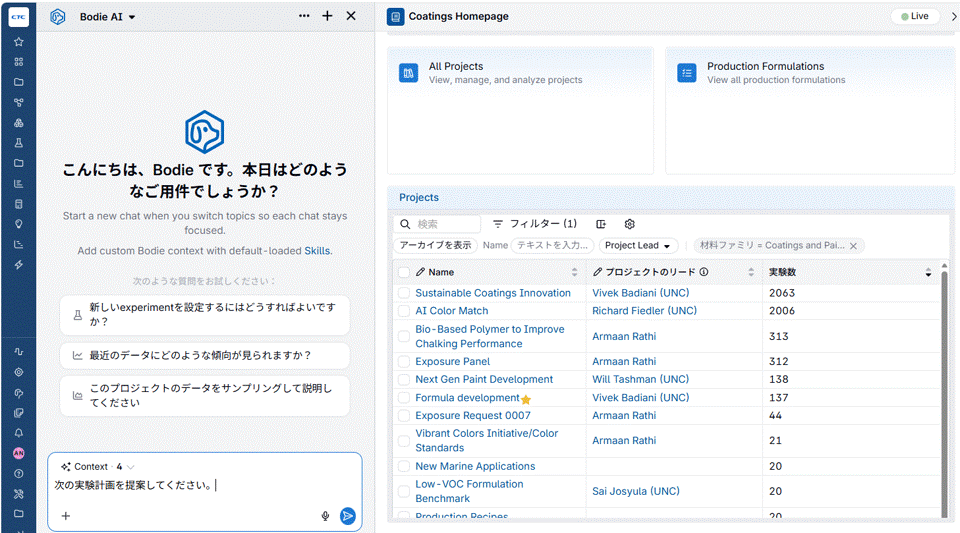Check the AI Color Match row
The width and height of the screenshot is (960, 533).
[403, 311]
